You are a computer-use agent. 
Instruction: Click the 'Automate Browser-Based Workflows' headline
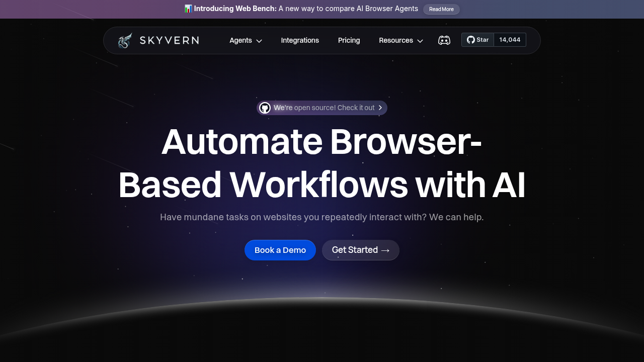(322, 163)
